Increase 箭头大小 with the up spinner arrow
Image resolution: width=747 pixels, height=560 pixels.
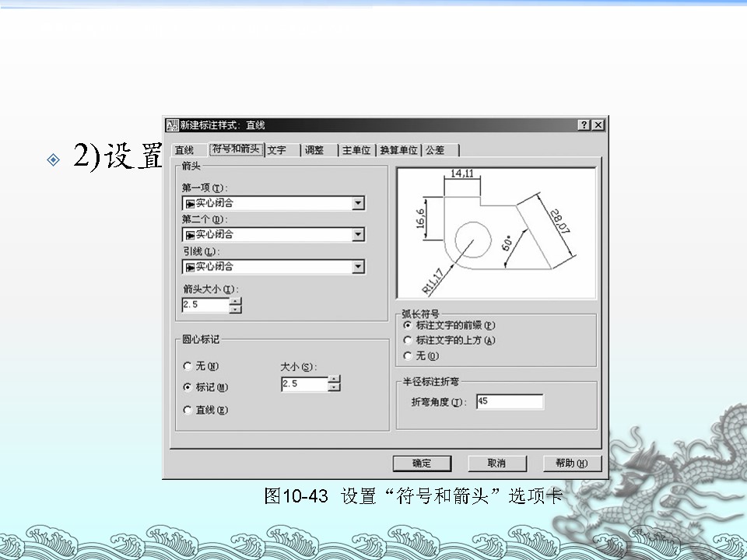(x=236, y=302)
